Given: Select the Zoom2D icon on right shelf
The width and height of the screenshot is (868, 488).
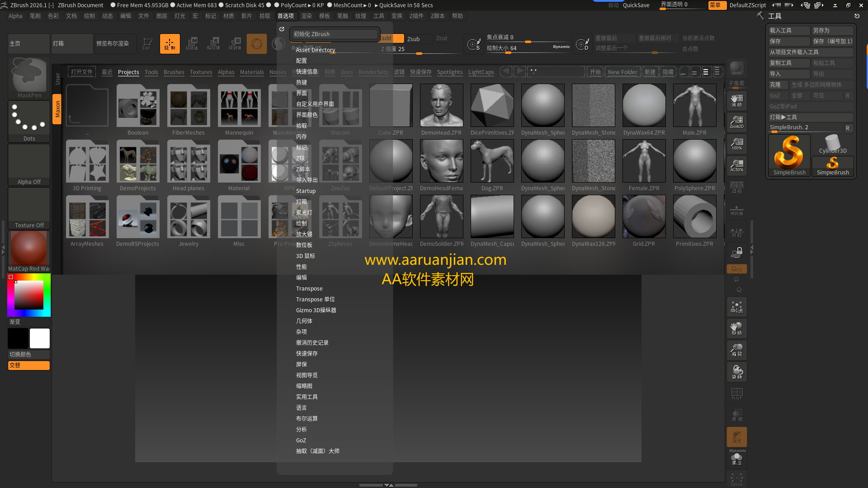Looking at the screenshot, I should coord(737,121).
